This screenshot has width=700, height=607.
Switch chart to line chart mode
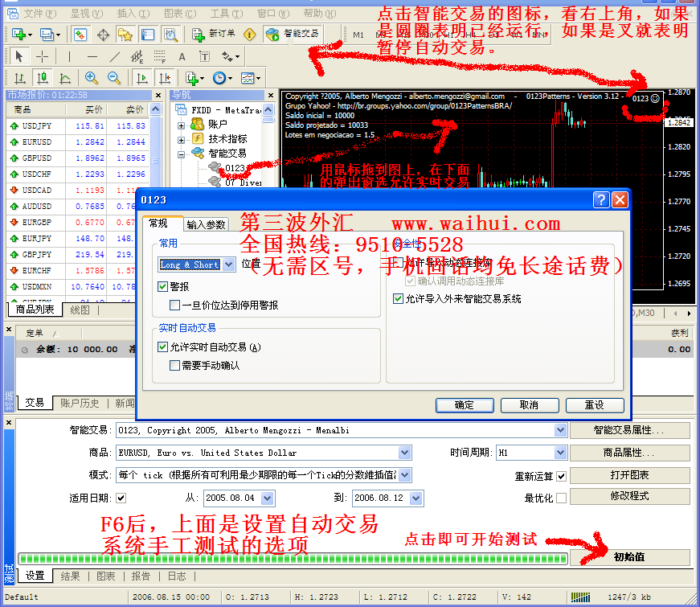(x=65, y=79)
